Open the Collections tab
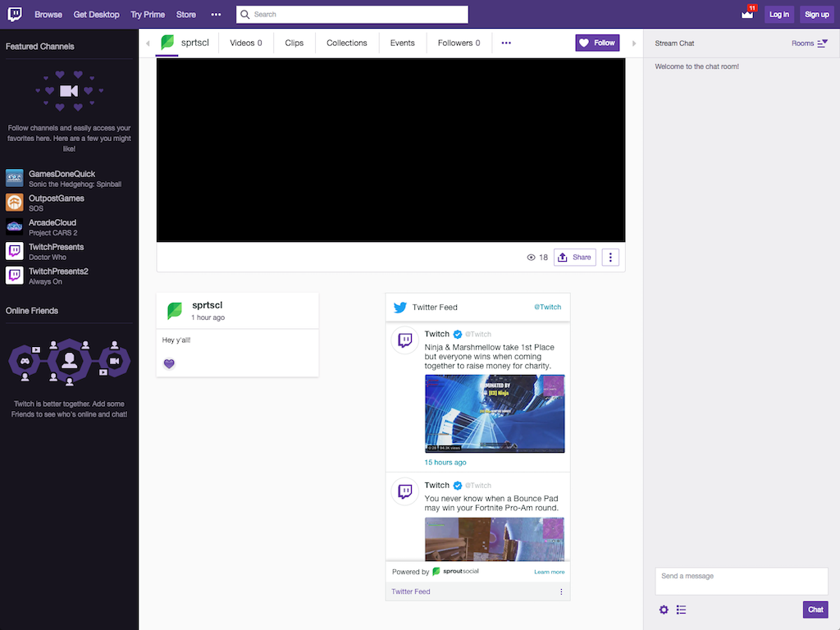This screenshot has height=630, width=840. click(x=347, y=43)
